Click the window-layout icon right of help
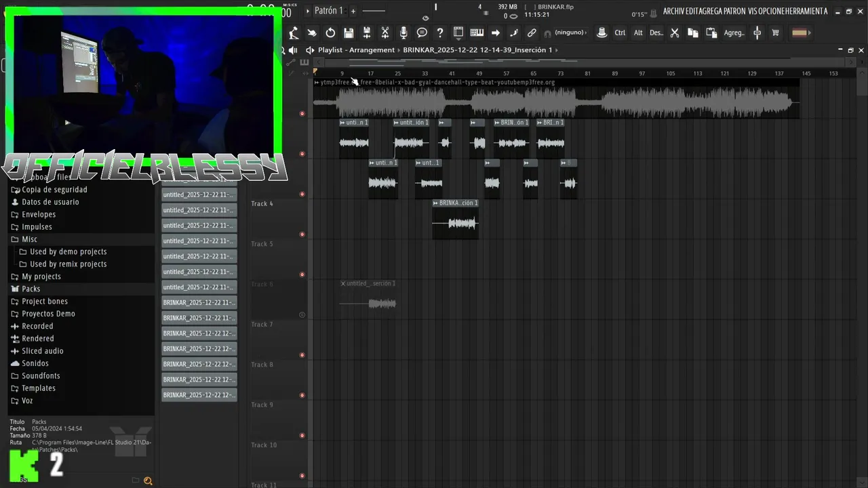The width and height of the screenshot is (868, 488). [x=458, y=33]
